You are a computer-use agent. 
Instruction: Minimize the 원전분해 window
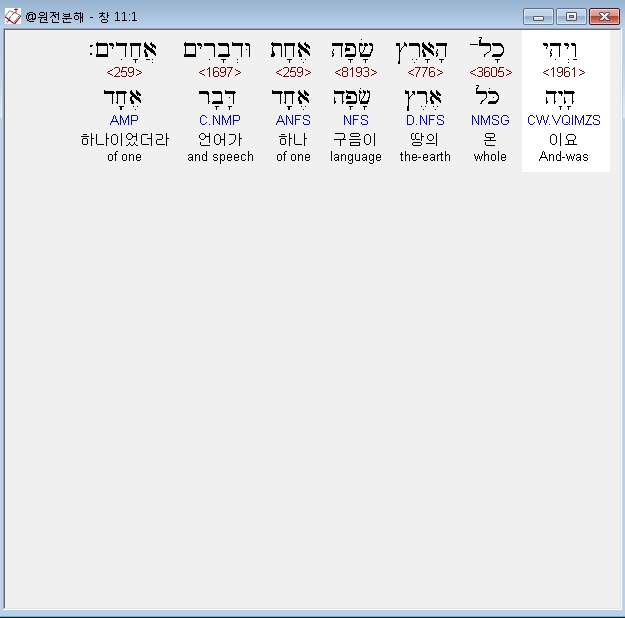[538, 17]
